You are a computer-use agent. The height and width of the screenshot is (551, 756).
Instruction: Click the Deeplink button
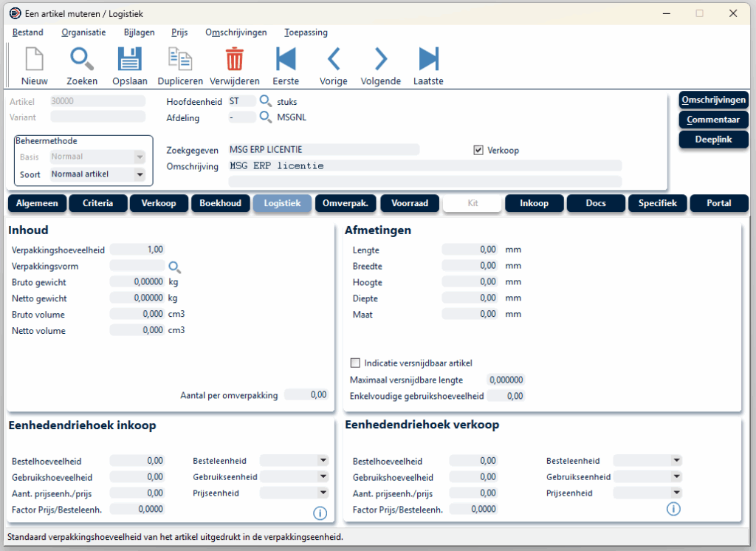click(713, 139)
